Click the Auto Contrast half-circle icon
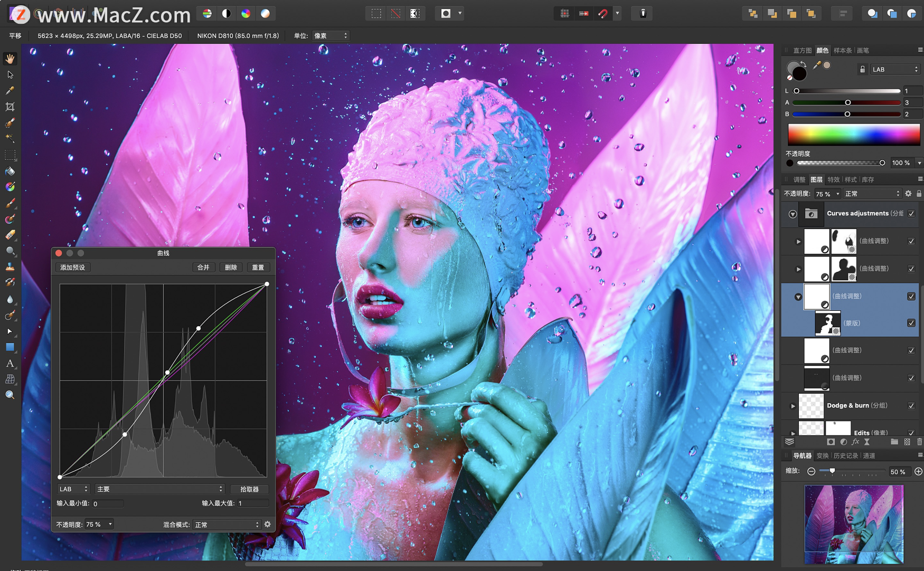924x571 pixels. tap(227, 14)
